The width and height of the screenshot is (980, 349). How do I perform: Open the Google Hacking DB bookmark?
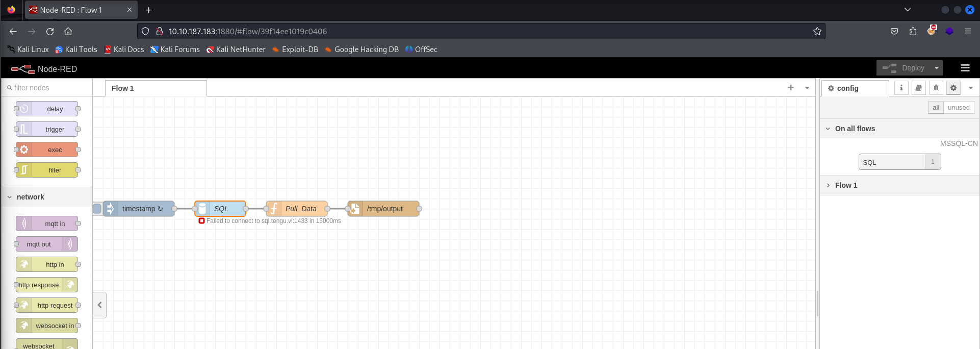pyautogui.click(x=362, y=49)
